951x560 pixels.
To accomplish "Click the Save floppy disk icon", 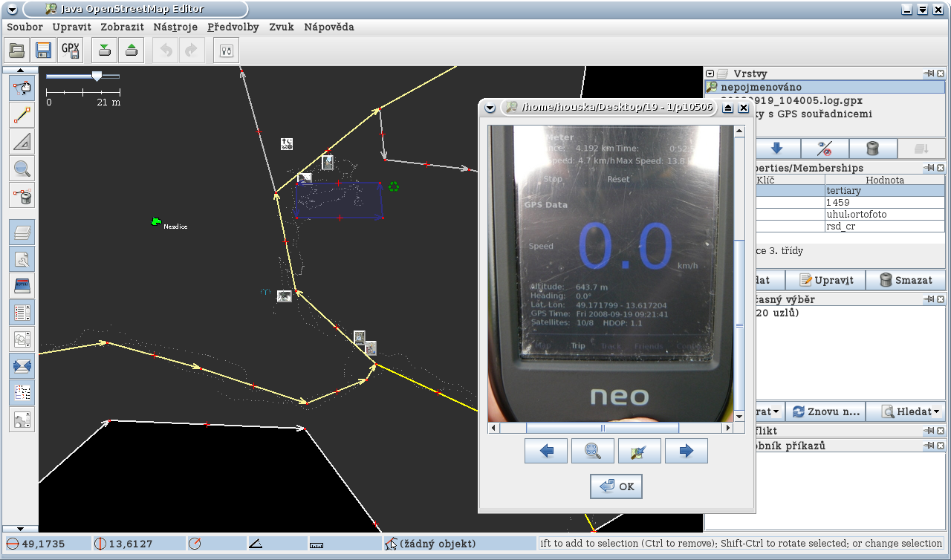I will pos(44,51).
